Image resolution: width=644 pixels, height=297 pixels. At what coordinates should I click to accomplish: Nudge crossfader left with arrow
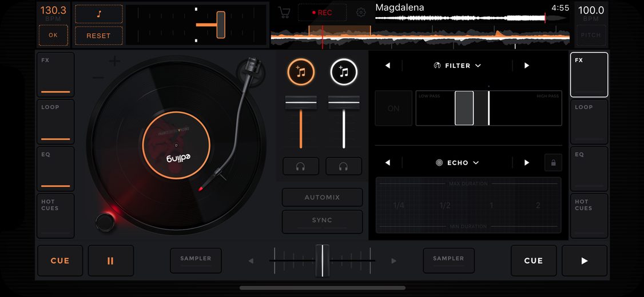point(251,261)
